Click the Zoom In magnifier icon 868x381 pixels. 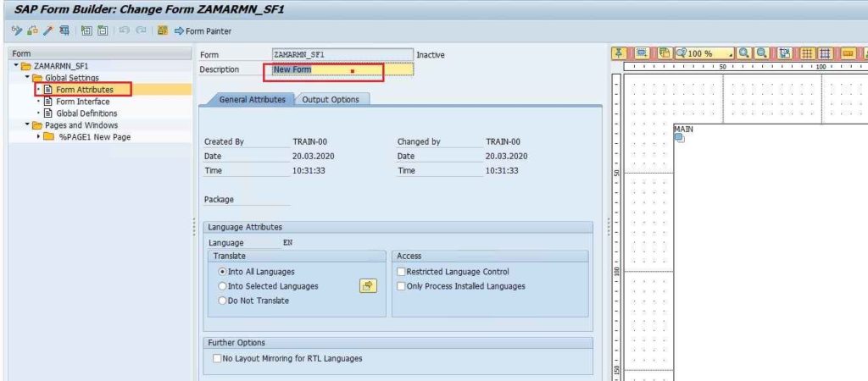[x=744, y=53]
